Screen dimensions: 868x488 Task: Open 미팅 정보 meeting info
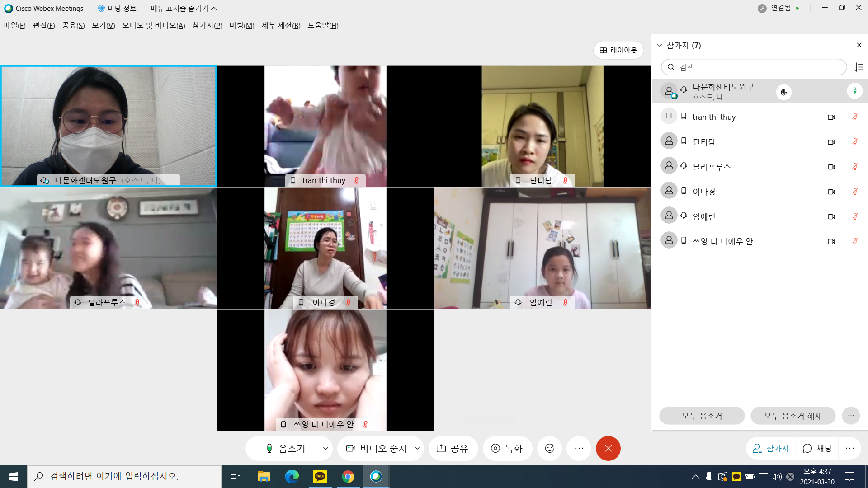[117, 9]
